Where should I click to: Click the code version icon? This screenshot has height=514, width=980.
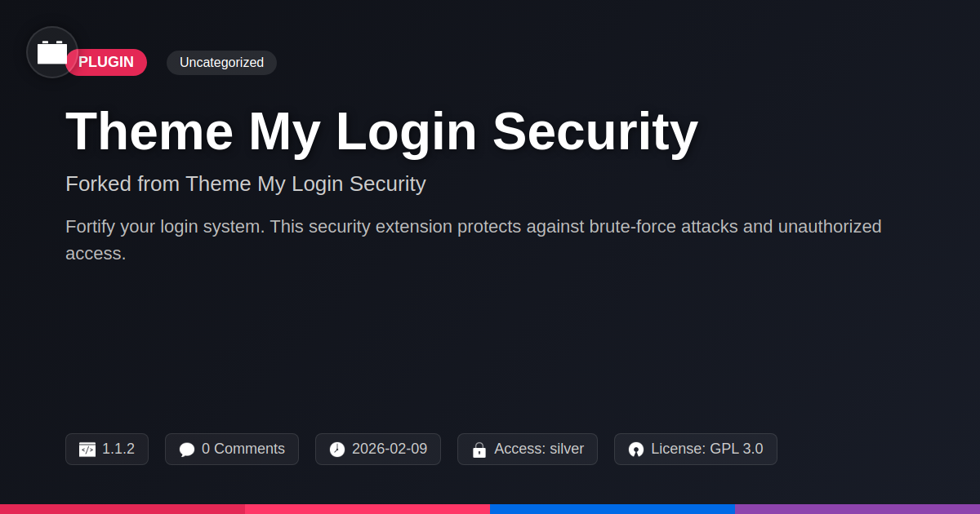pyautogui.click(x=87, y=450)
